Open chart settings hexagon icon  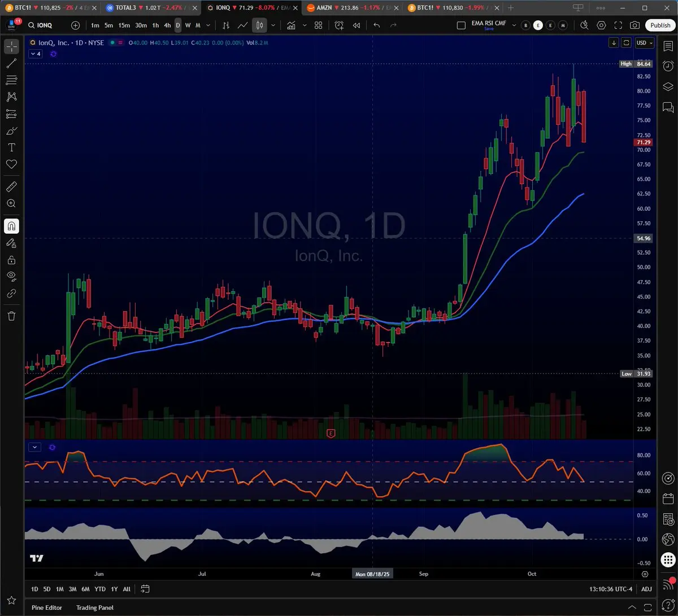[x=602, y=25]
